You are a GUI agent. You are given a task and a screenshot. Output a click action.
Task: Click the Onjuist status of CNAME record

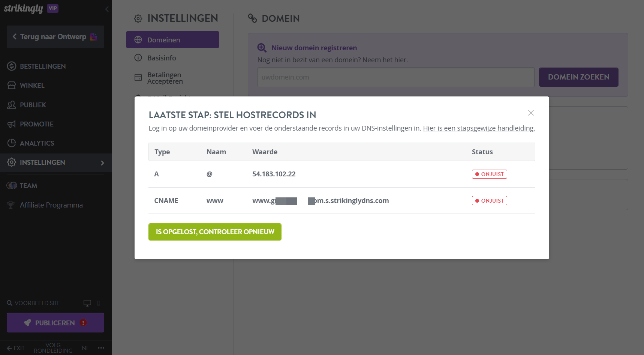pos(490,201)
